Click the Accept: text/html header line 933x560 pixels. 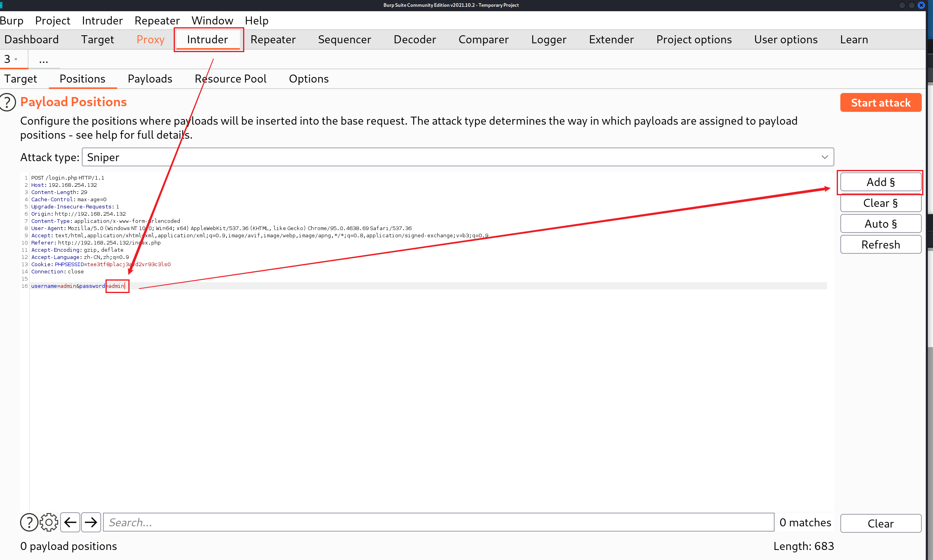(260, 235)
